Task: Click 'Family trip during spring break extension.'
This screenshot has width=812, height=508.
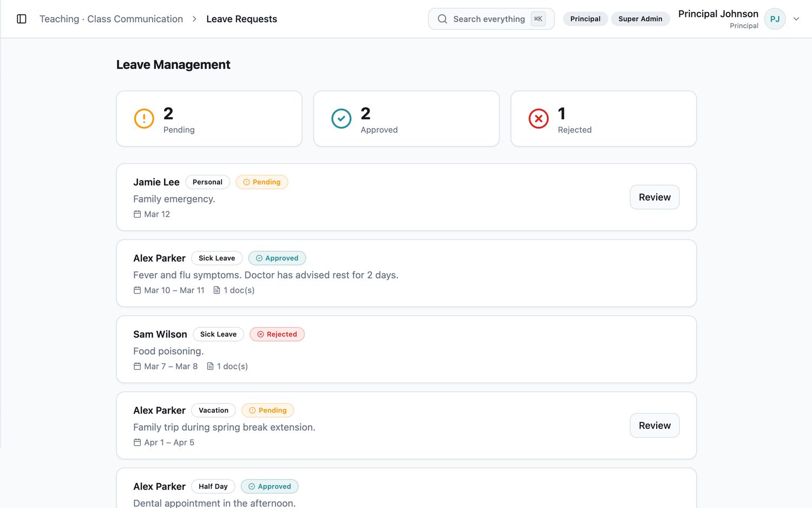Action: coord(224,427)
